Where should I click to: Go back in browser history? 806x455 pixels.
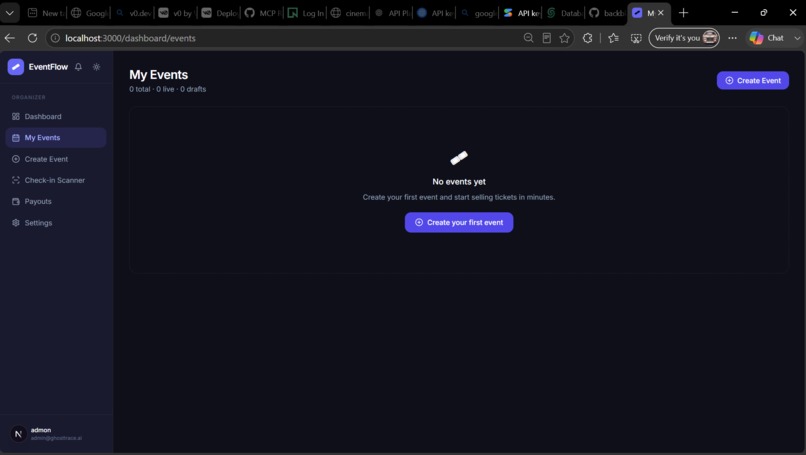coord(10,38)
